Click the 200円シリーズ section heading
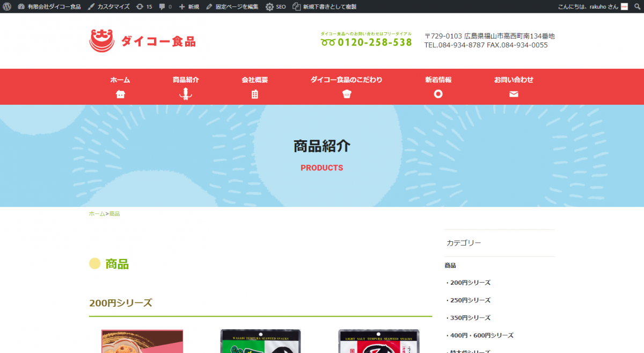Viewport: 644px width, 353px height. pos(121,303)
